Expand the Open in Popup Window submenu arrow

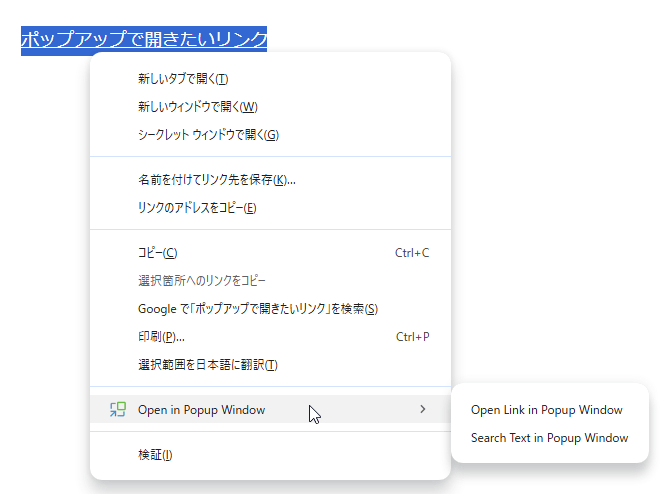coord(422,409)
